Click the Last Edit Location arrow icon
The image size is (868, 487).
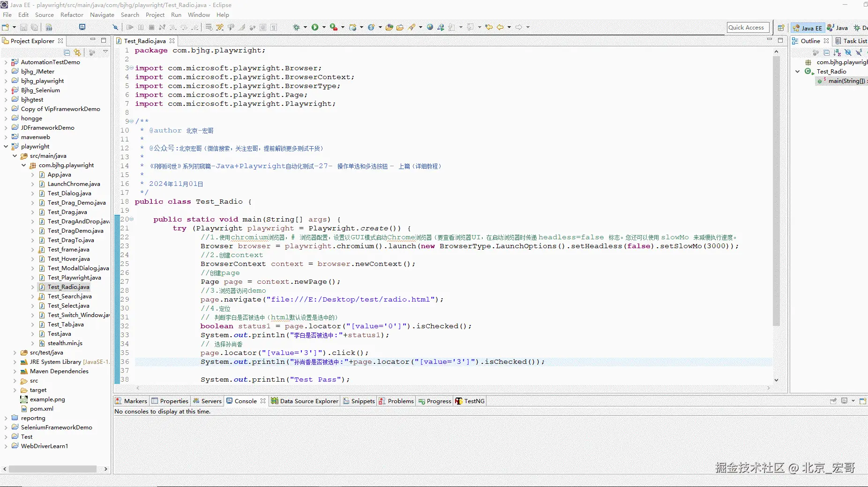pyautogui.click(x=489, y=27)
